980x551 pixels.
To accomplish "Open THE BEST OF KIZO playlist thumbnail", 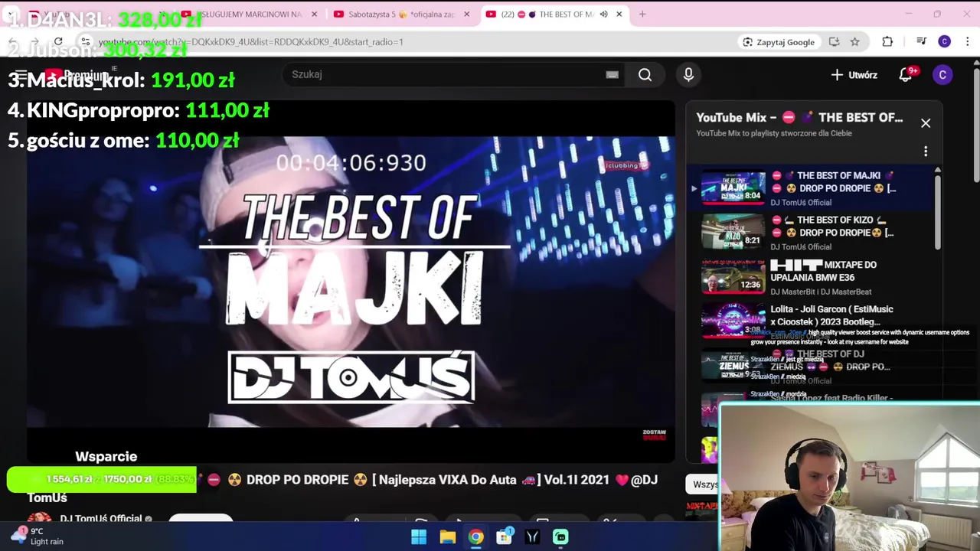I will click(733, 233).
